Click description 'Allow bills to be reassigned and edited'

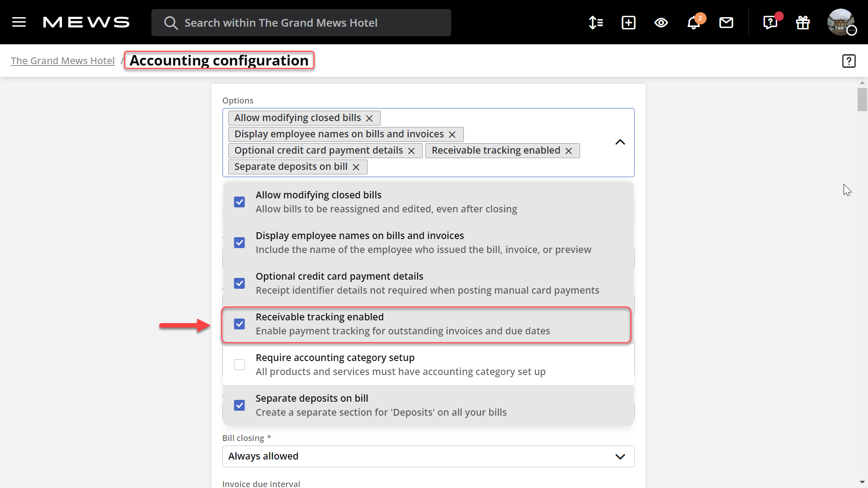387,209
